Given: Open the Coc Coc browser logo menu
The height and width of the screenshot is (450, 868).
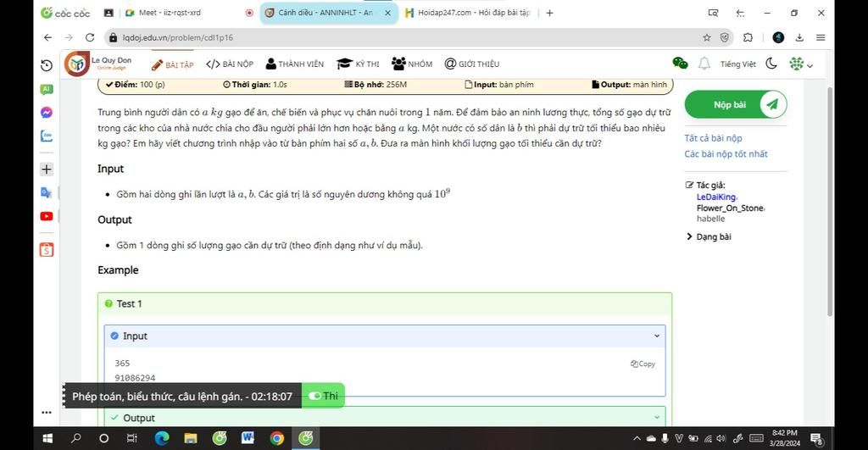Looking at the screenshot, I should pos(65,13).
